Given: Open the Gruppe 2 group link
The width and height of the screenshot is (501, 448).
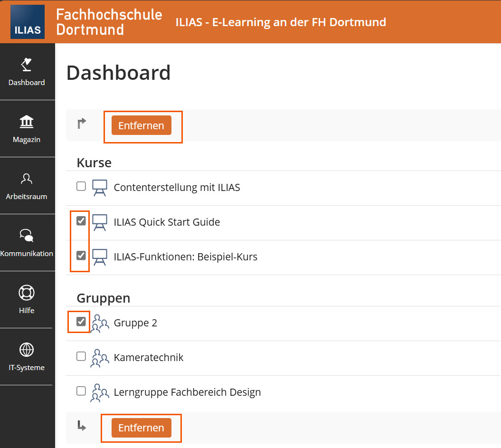Looking at the screenshot, I should [135, 323].
